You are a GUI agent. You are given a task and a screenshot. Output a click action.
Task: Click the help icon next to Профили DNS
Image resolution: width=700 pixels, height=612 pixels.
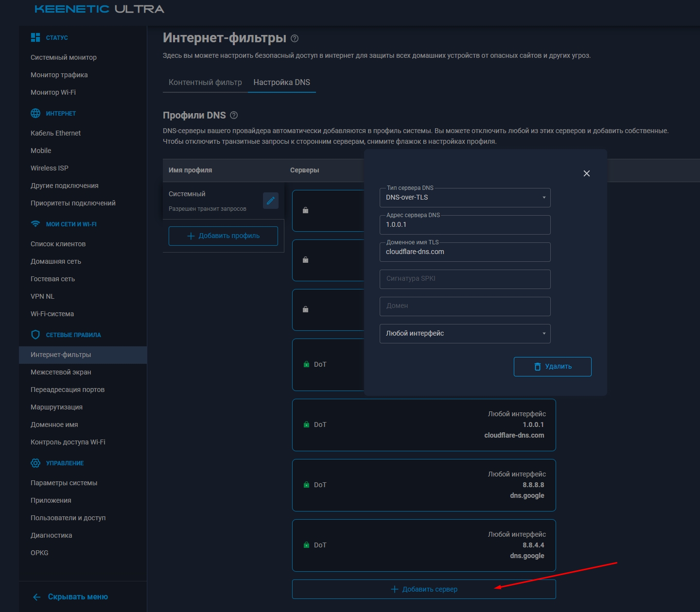click(234, 115)
